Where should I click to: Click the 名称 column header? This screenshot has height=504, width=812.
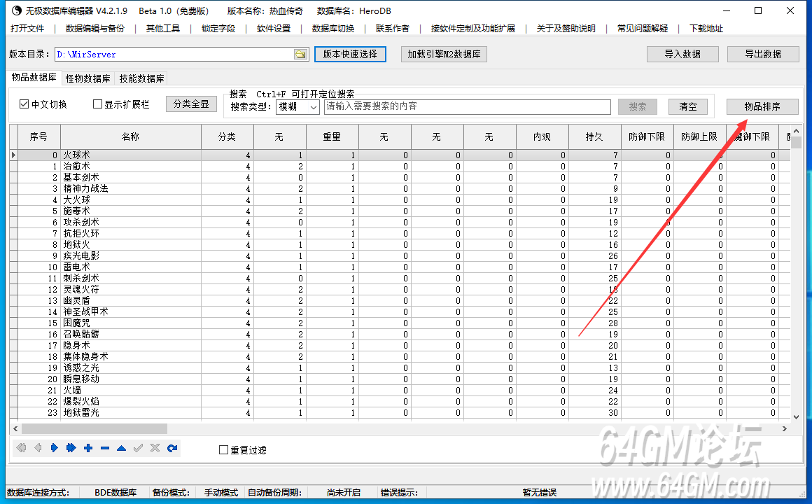(x=130, y=136)
